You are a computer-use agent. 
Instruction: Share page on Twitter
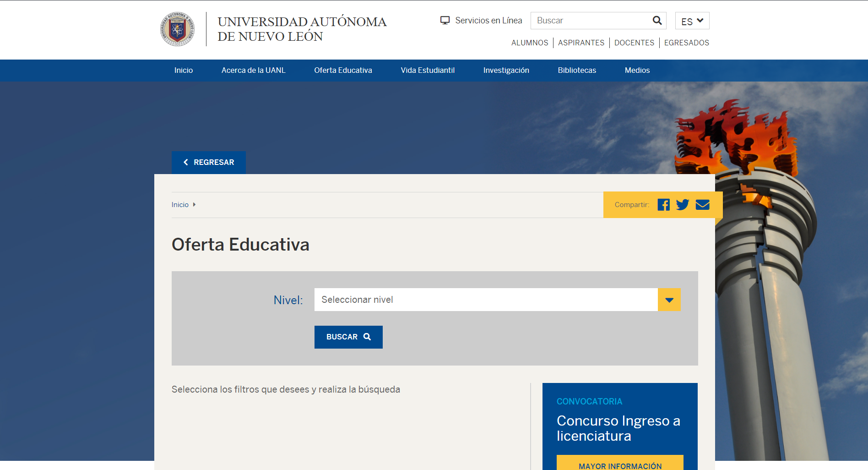[x=683, y=205]
